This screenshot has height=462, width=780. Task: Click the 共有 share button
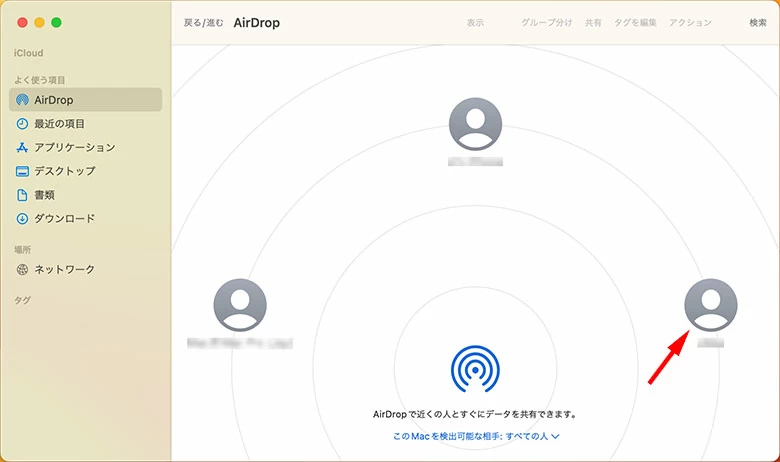pyautogui.click(x=593, y=23)
